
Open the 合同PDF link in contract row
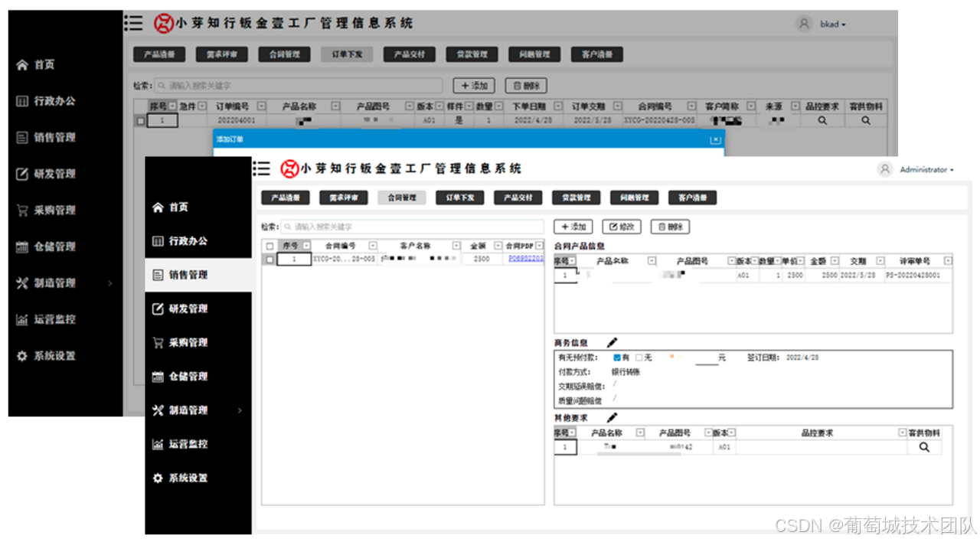525,260
